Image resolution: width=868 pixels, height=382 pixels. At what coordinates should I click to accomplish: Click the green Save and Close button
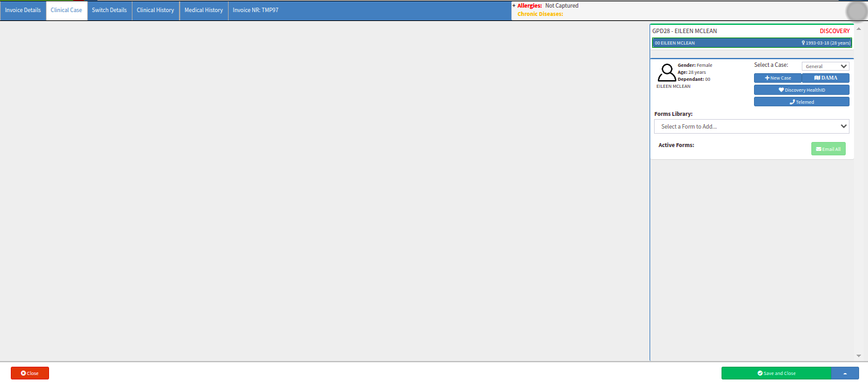(776, 373)
